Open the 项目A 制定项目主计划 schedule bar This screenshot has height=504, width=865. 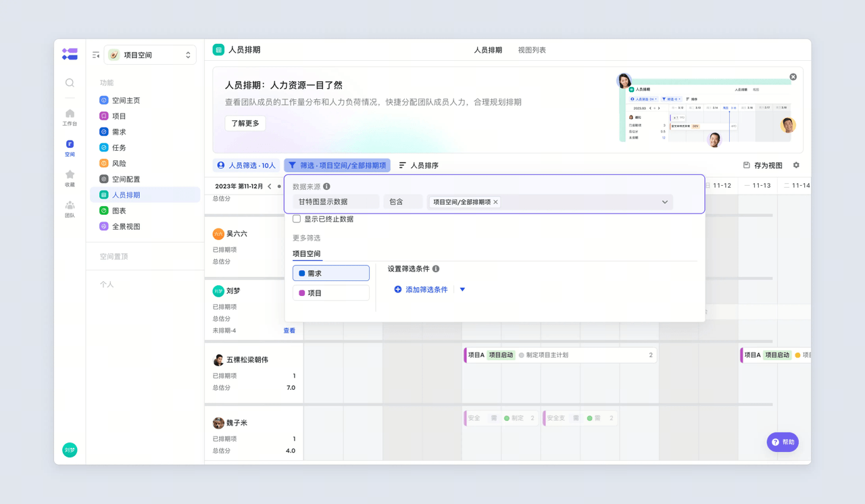(560, 355)
